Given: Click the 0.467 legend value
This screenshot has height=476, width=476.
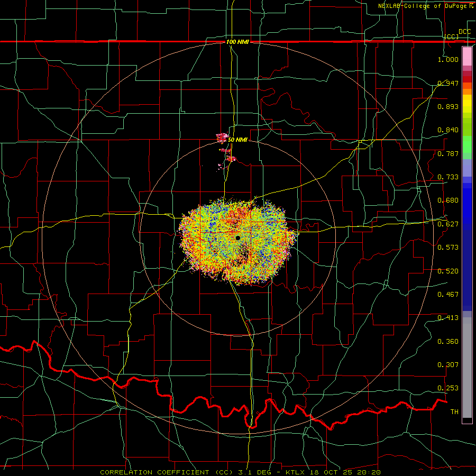Looking at the screenshot, I should 448,295.
